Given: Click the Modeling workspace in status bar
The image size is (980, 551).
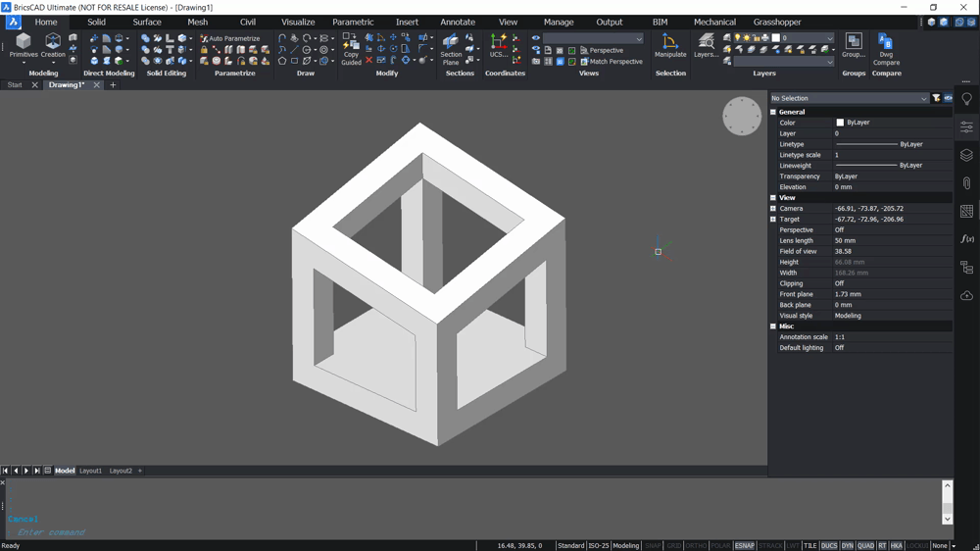Looking at the screenshot, I should click(x=625, y=545).
